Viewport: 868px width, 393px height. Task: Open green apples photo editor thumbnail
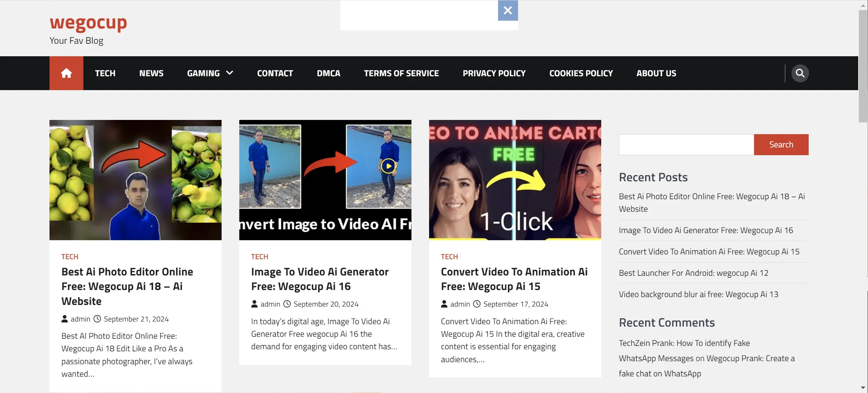[135, 180]
